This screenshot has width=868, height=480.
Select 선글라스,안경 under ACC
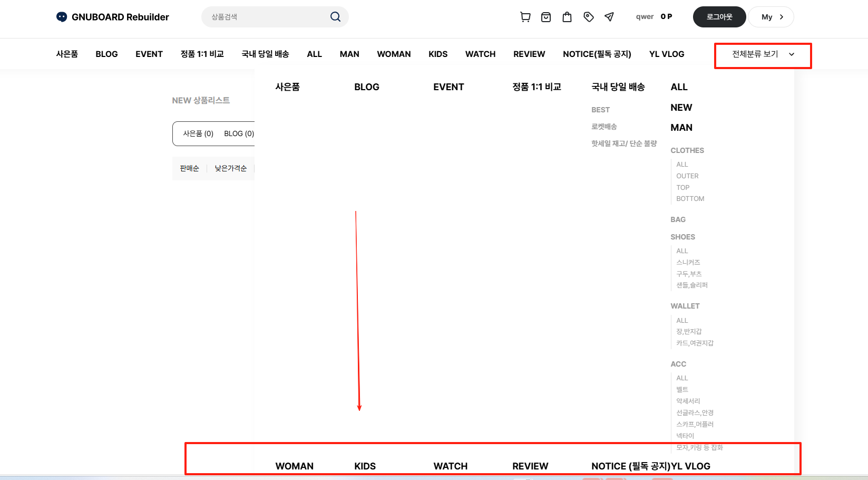pos(695,412)
